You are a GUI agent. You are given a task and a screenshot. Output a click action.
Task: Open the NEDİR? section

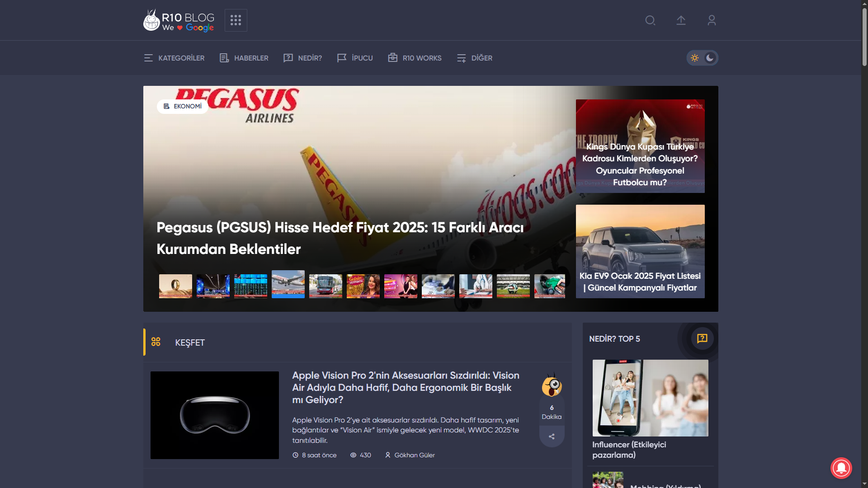[x=302, y=58]
